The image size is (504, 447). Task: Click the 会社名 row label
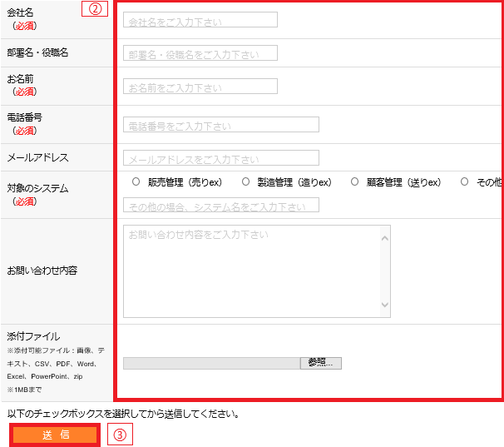point(20,12)
